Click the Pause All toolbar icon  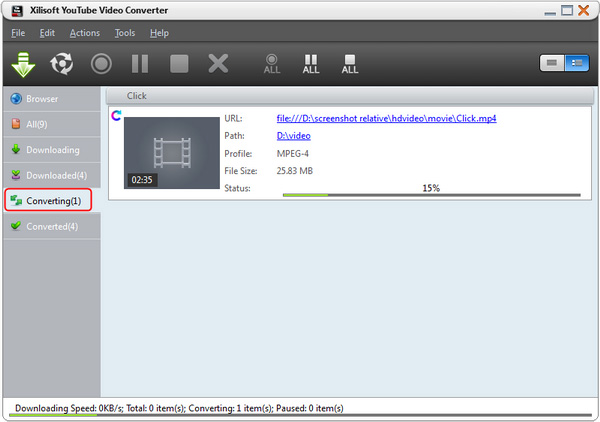coord(311,64)
